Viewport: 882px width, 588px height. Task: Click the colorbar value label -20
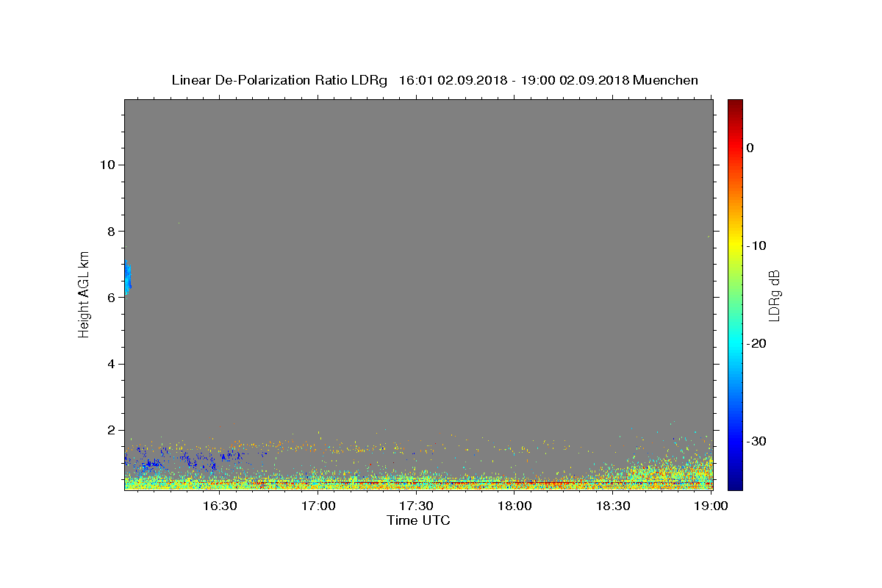pos(756,343)
